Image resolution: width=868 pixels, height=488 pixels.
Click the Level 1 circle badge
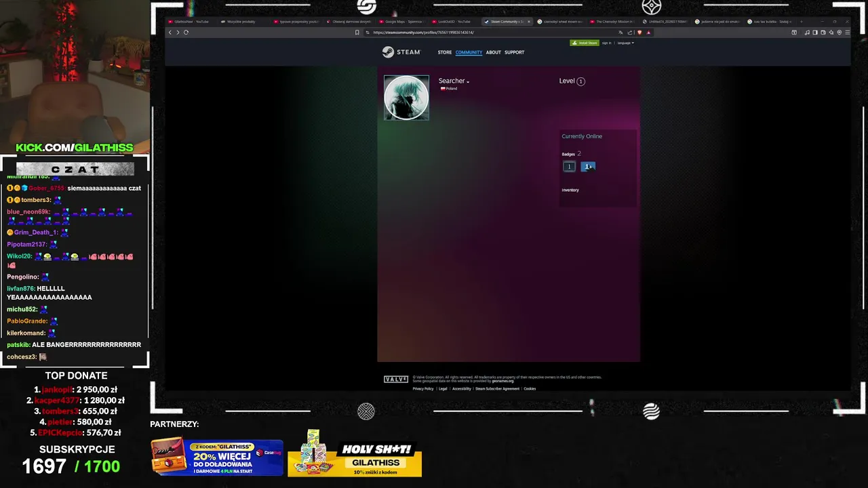580,81
